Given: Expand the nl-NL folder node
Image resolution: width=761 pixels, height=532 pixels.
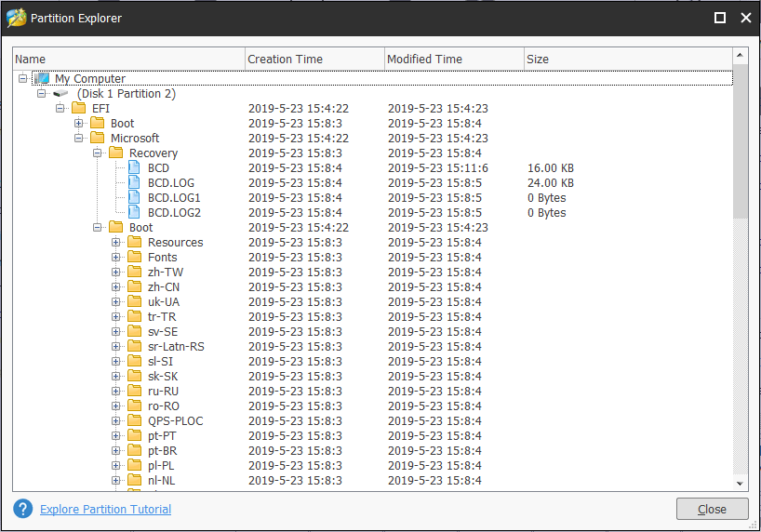Looking at the screenshot, I should (115, 480).
